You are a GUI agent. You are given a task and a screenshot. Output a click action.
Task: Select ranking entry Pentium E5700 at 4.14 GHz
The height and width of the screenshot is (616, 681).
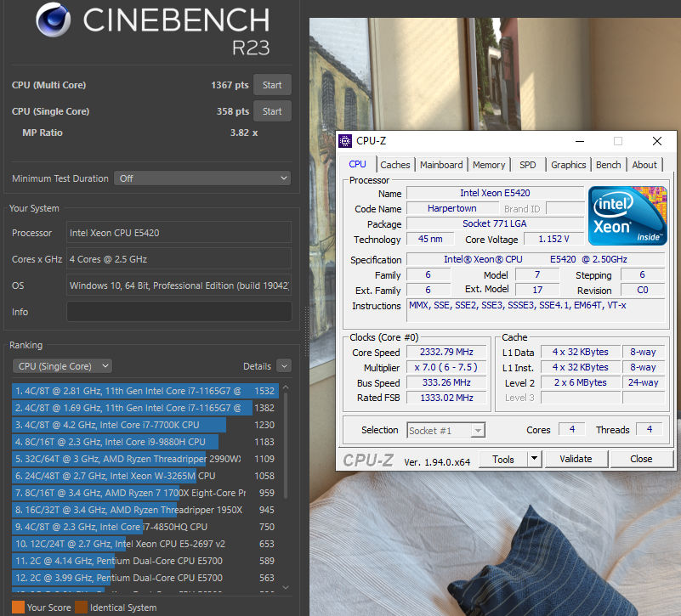pyautogui.click(x=145, y=561)
